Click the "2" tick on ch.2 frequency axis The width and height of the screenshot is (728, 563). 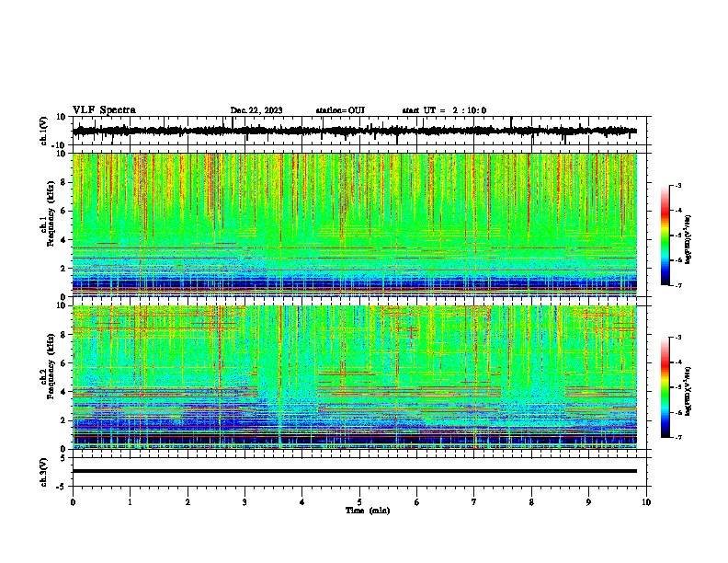[x=64, y=420]
